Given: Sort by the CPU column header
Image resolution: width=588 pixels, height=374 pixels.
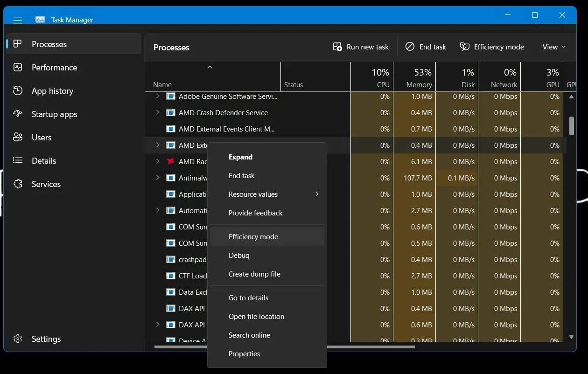Looking at the screenshot, I should point(372,76).
